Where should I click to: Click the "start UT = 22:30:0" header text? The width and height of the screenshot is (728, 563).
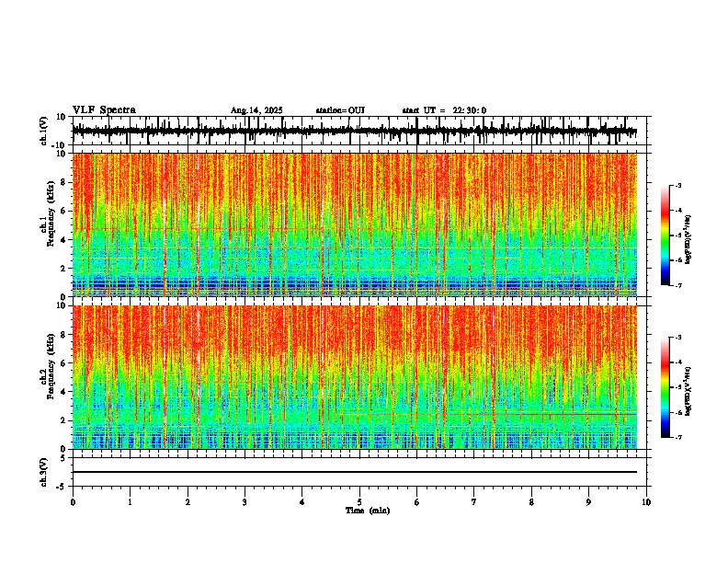pyautogui.click(x=444, y=110)
